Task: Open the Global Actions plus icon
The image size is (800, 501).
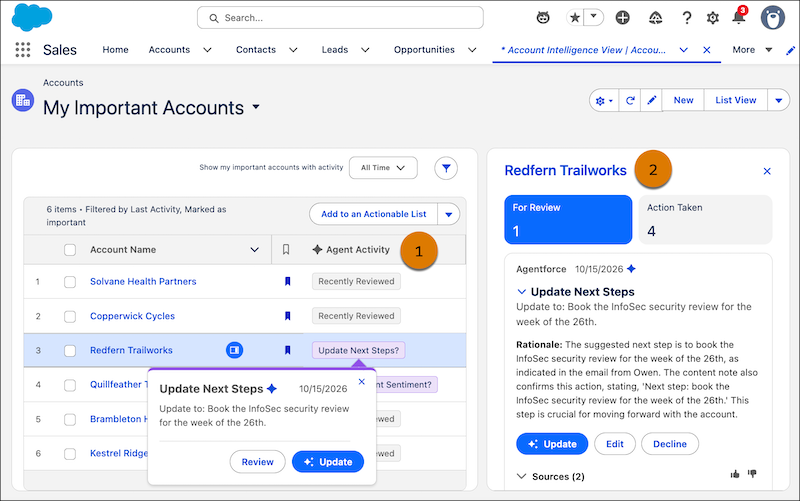Action: click(x=622, y=18)
